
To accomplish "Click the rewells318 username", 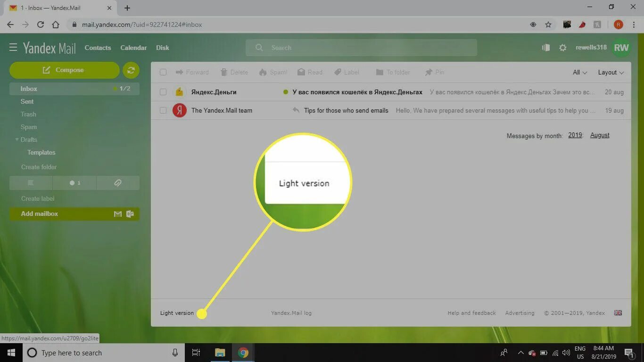I will coord(591,48).
